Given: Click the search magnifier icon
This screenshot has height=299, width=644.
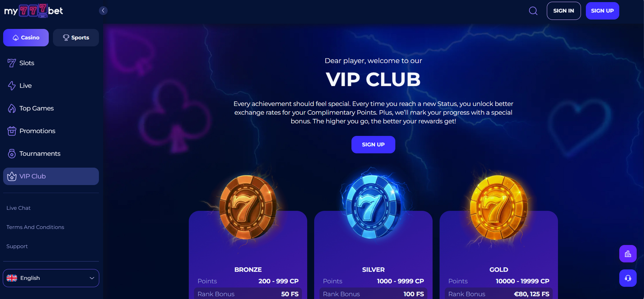Looking at the screenshot, I should coord(533,11).
